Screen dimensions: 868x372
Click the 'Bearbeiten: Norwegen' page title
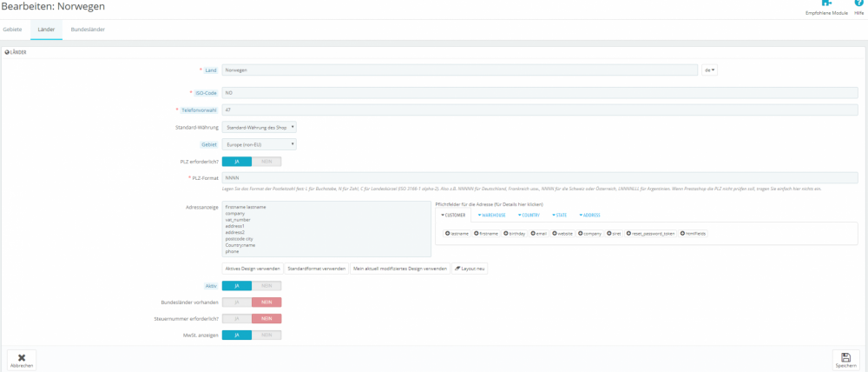(53, 7)
